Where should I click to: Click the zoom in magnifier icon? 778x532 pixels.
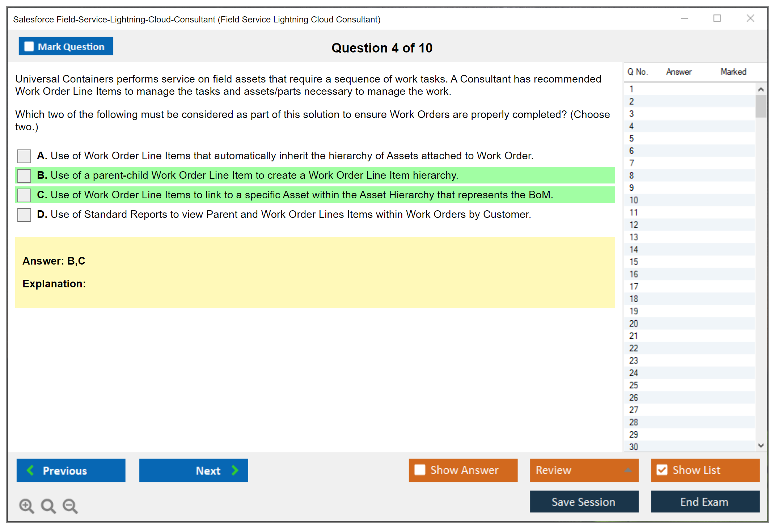(26, 506)
